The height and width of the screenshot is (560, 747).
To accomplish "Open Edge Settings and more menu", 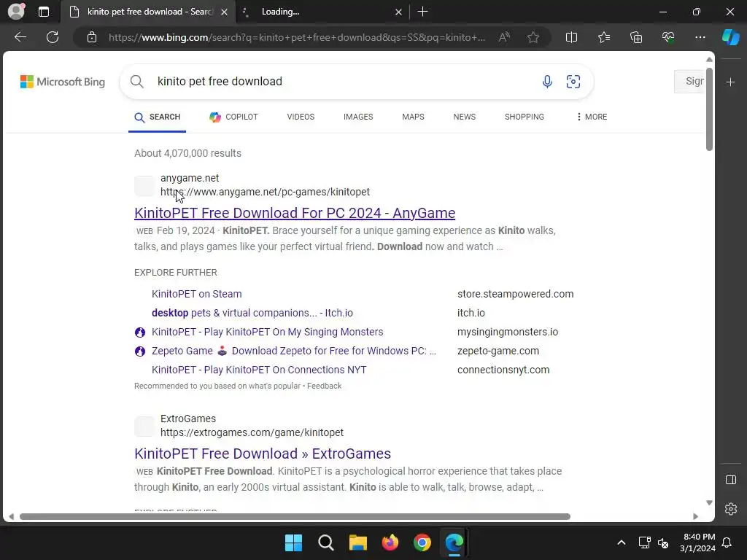I will [x=700, y=37].
